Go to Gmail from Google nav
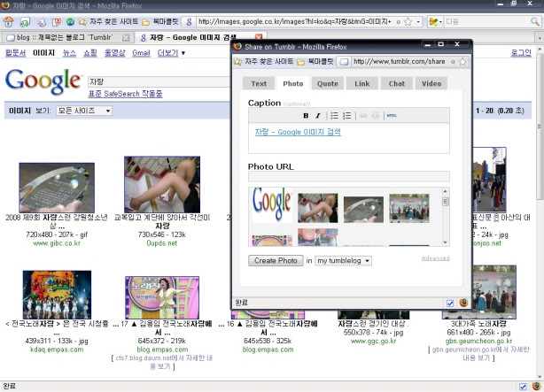Viewport: 544px width, 392px height. (141, 53)
